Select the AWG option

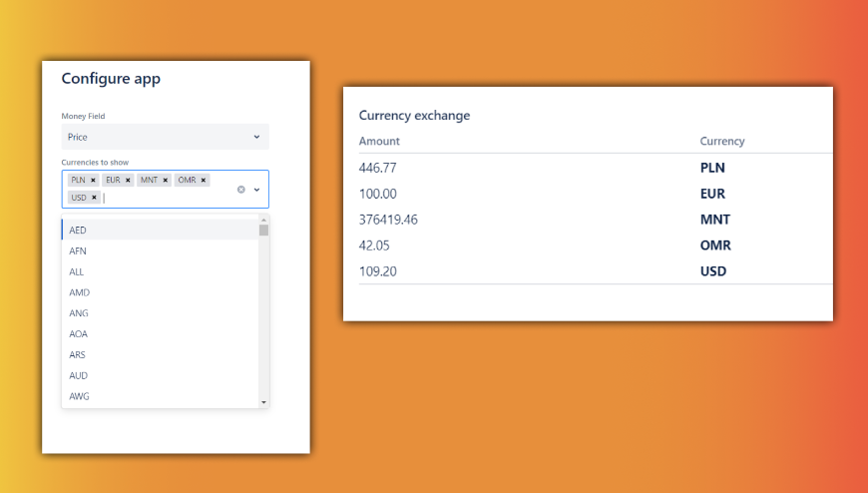(x=160, y=396)
